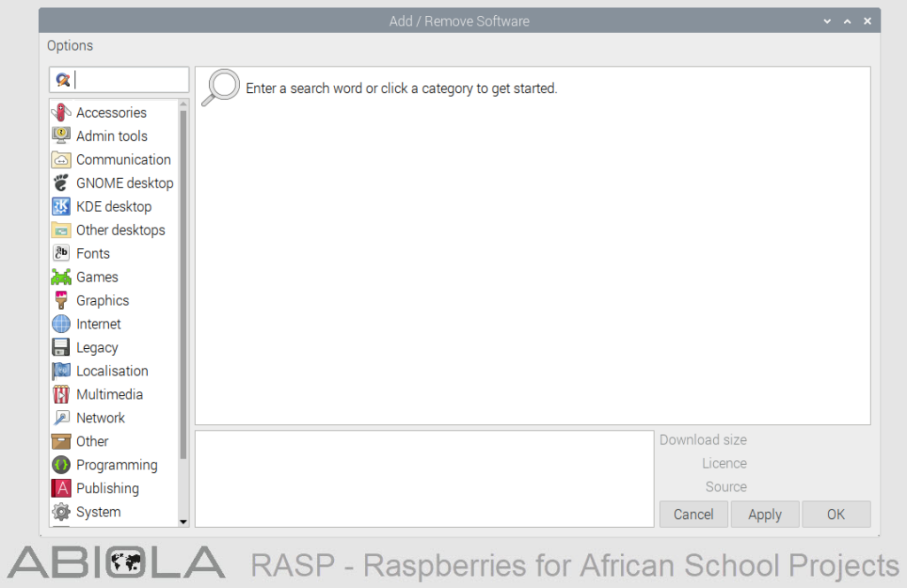The height and width of the screenshot is (588, 907).
Task: Select the Localisation category label
Action: 112,371
